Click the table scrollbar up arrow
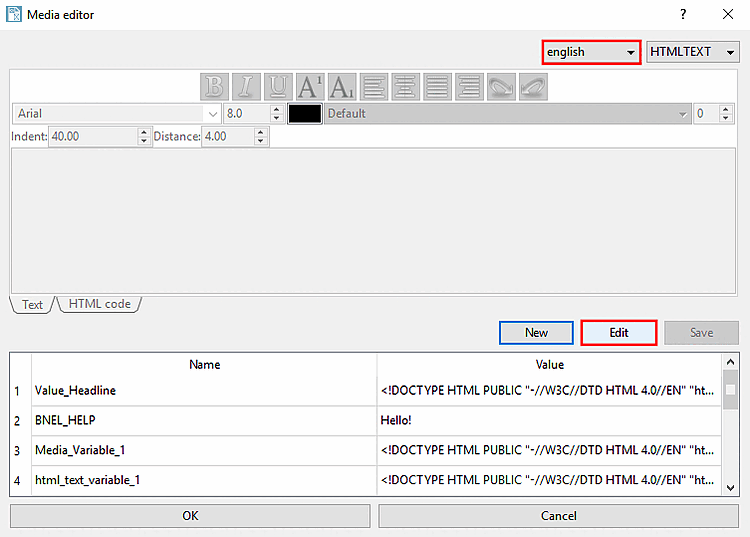Image resolution: width=750 pixels, height=537 pixels. point(730,362)
